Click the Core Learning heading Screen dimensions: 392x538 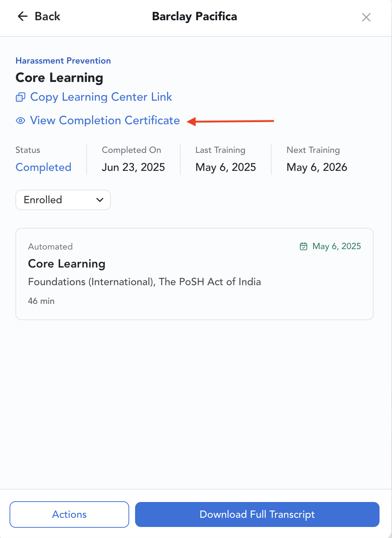click(59, 78)
